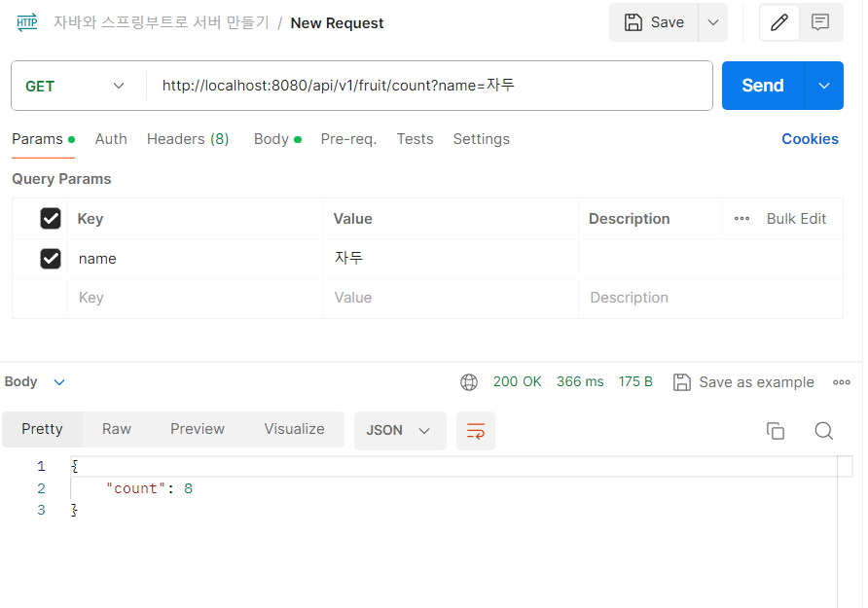Click the 200 OK status text

[x=517, y=381]
